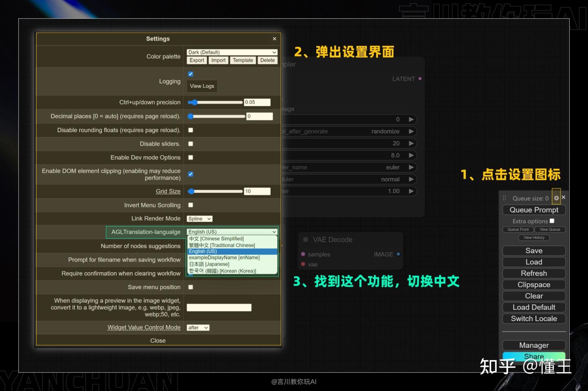Open the Color palette dropdown
This screenshot has height=391, width=588.
click(232, 52)
